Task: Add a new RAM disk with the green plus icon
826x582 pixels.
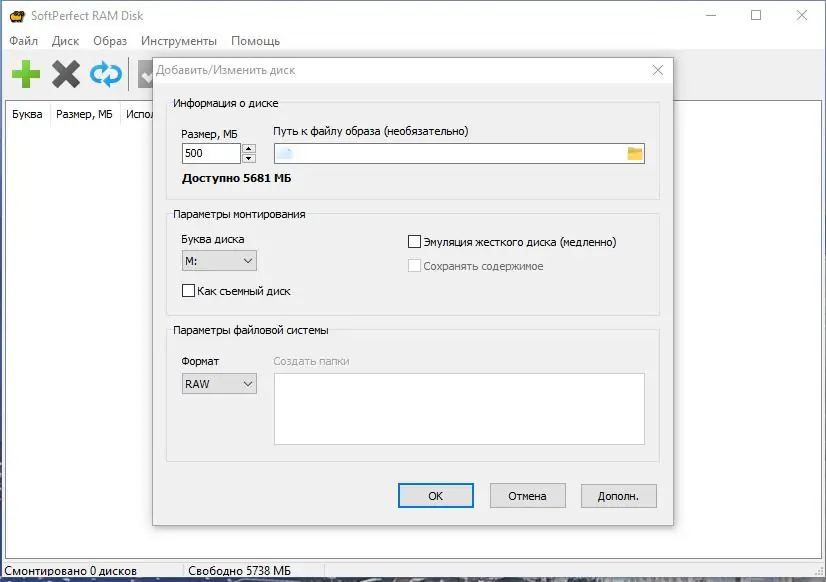Action: pos(26,74)
